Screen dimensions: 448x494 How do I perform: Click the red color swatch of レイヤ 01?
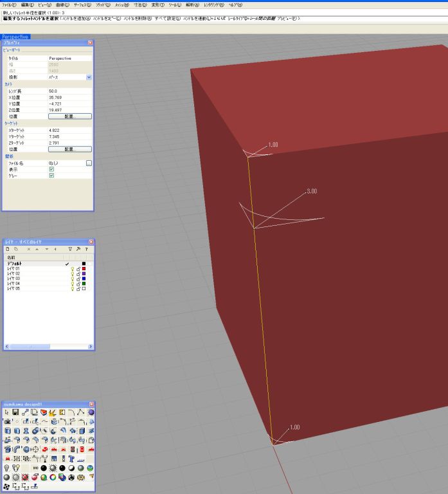point(84,269)
